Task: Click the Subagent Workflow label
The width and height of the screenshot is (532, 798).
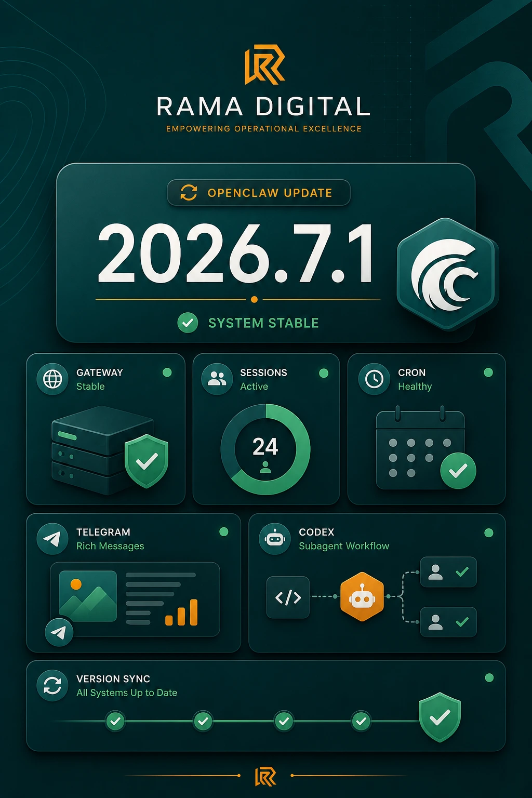Action: (344, 546)
